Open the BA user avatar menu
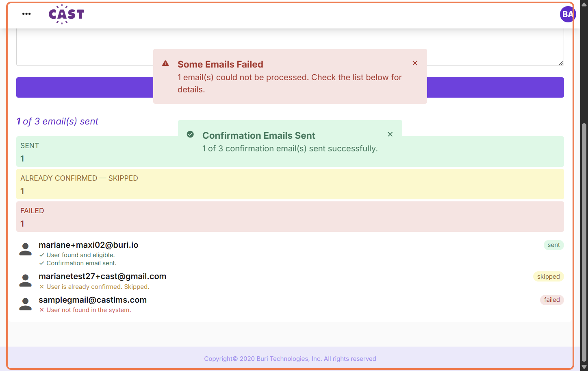The width and height of the screenshot is (588, 371). pyautogui.click(x=568, y=14)
